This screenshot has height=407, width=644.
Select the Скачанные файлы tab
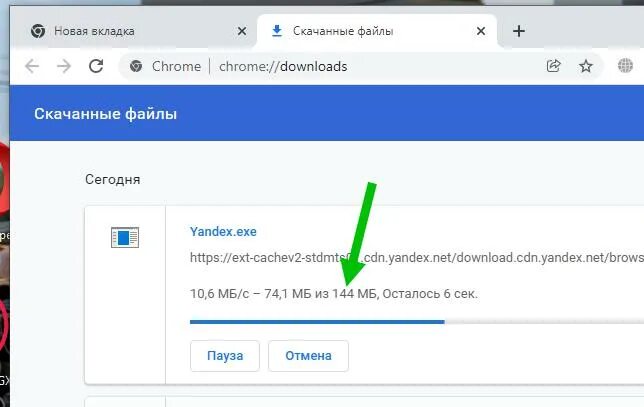[377, 31]
